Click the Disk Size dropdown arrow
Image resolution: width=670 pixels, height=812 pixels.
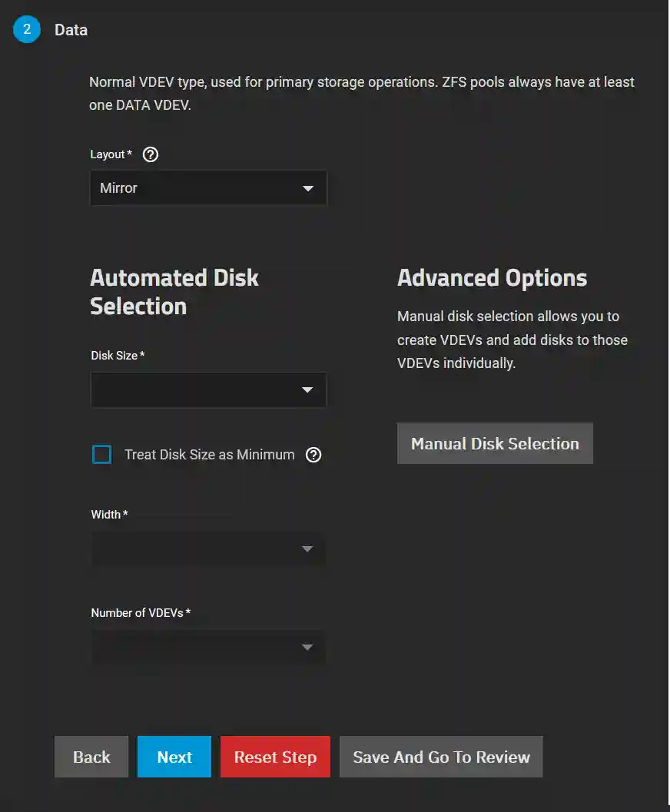coord(307,389)
